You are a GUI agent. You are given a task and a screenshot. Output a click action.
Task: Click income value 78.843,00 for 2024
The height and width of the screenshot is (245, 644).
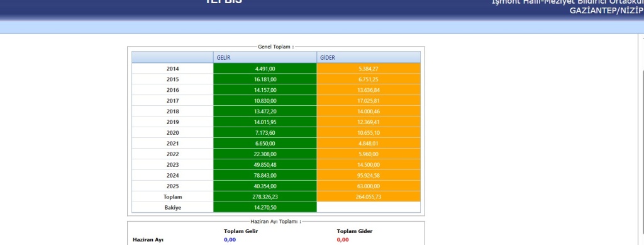[265, 176]
